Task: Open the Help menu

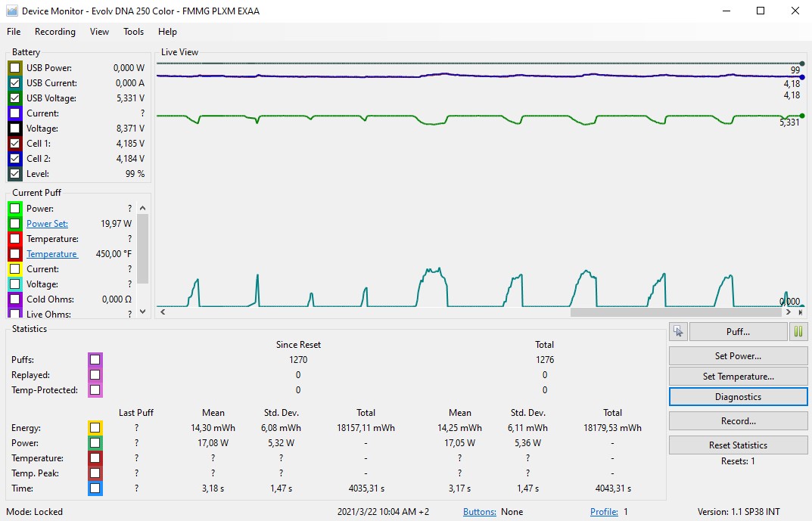Action: click(167, 32)
